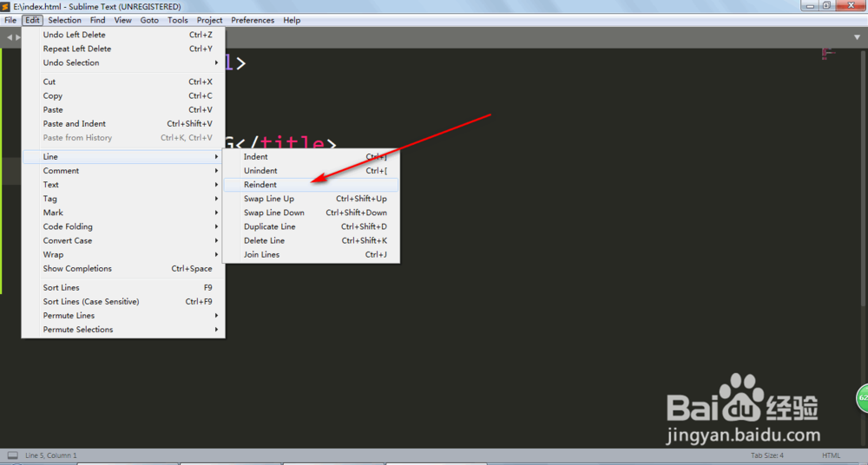The width and height of the screenshot is (868, 465).
Task: Choose Swap Line Up
Action: pos(311,199)
